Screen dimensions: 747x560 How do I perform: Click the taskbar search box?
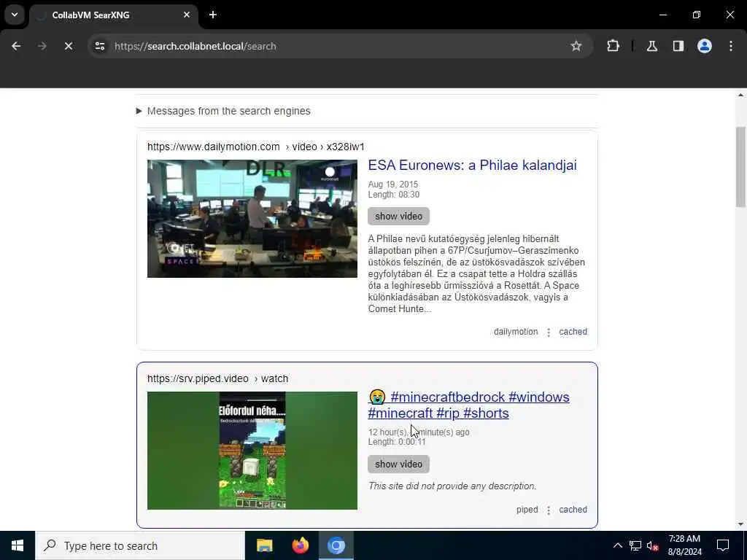140,545
